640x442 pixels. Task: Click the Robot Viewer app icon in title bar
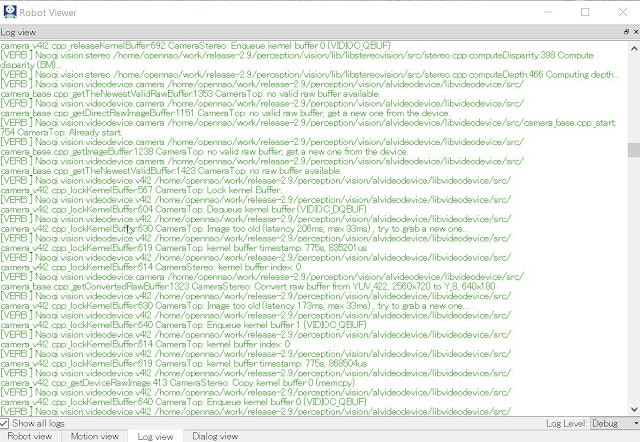click(10, 12)
